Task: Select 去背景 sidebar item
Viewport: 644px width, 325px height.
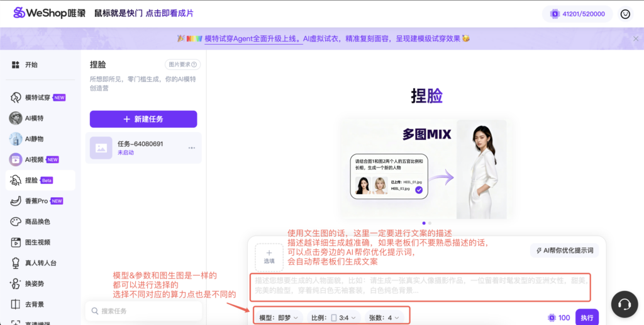Action: (x=34, y=305)
